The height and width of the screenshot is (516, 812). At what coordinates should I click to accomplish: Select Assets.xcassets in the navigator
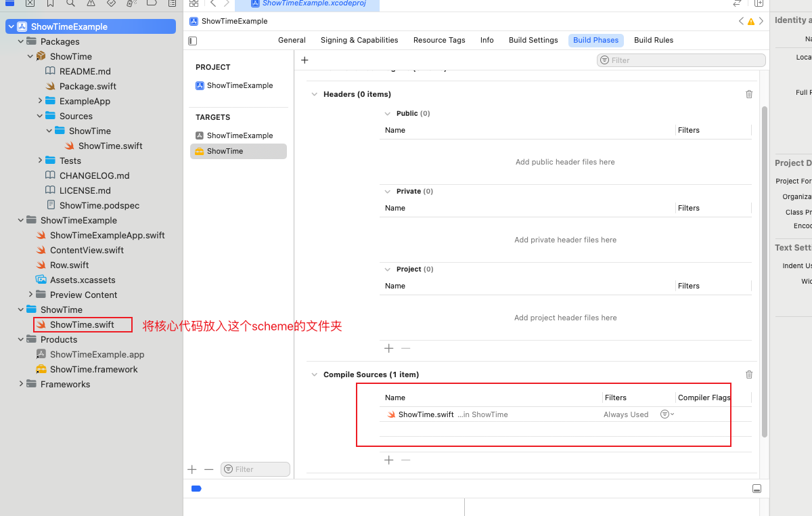click(x=83, y=280)
